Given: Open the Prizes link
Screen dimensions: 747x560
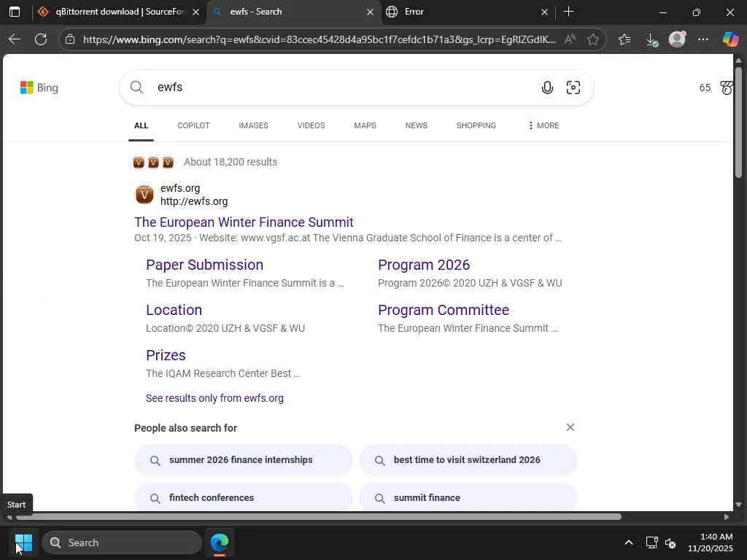Looking at the screenshot, I should (x=166, y=355).
